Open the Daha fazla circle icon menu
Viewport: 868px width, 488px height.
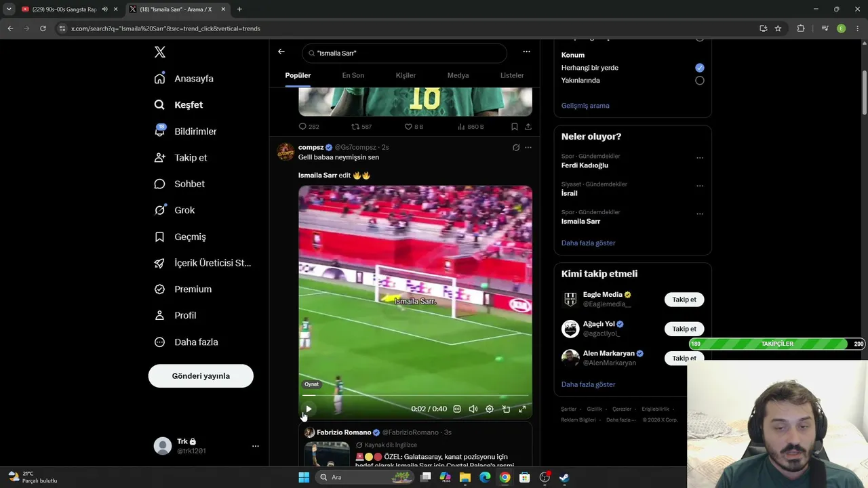[x=160, y=342]
